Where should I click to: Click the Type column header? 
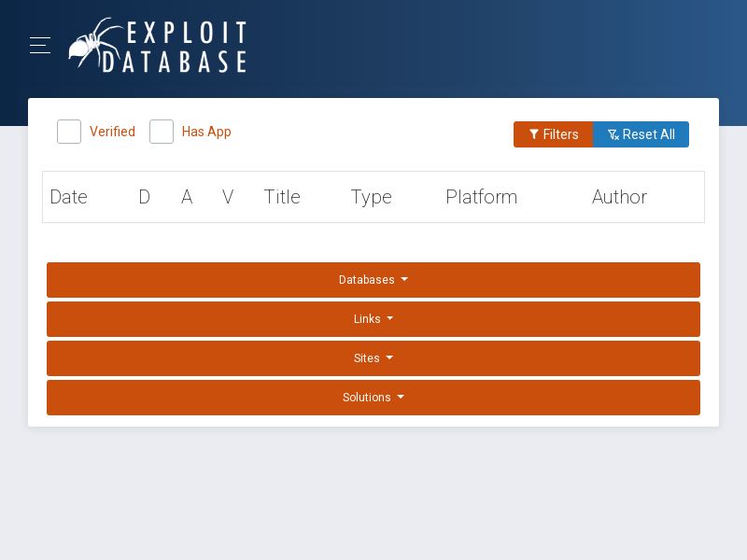coord(371,197)
